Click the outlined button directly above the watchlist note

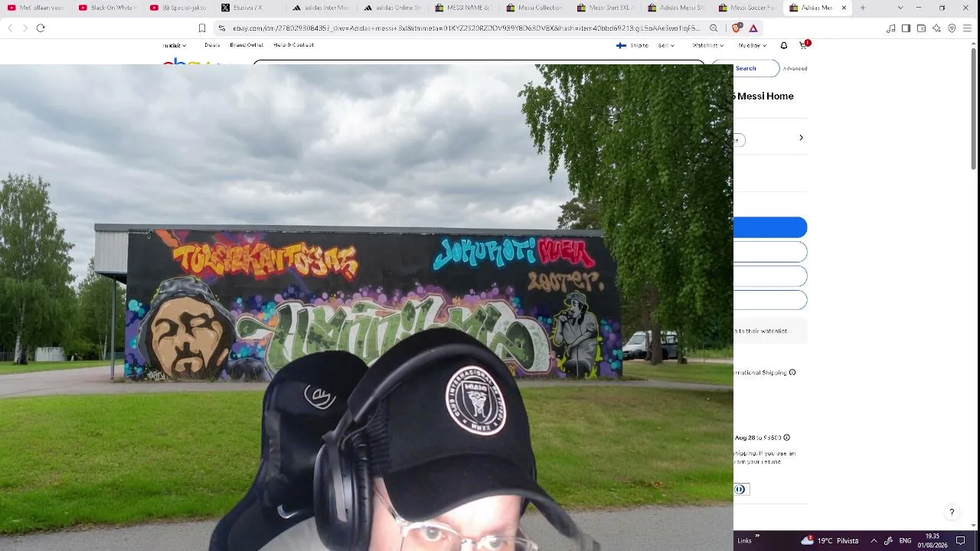(x=770, y=300)
